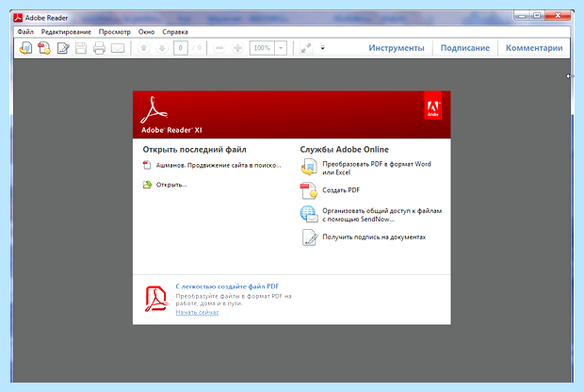This screenshot has height=392, width=584.
Task: Click the Save floppy disk icon
Action: tap(81, 48)
